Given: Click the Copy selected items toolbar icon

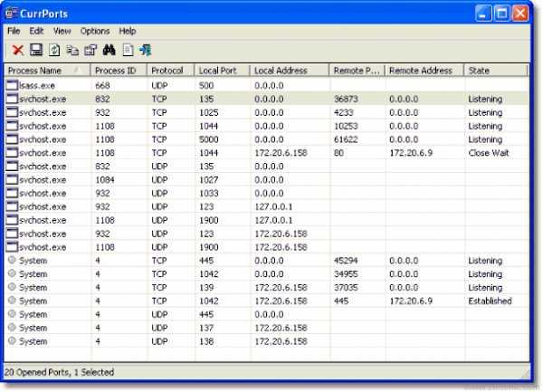Looking at the screenshot, I should pos(72,50).
